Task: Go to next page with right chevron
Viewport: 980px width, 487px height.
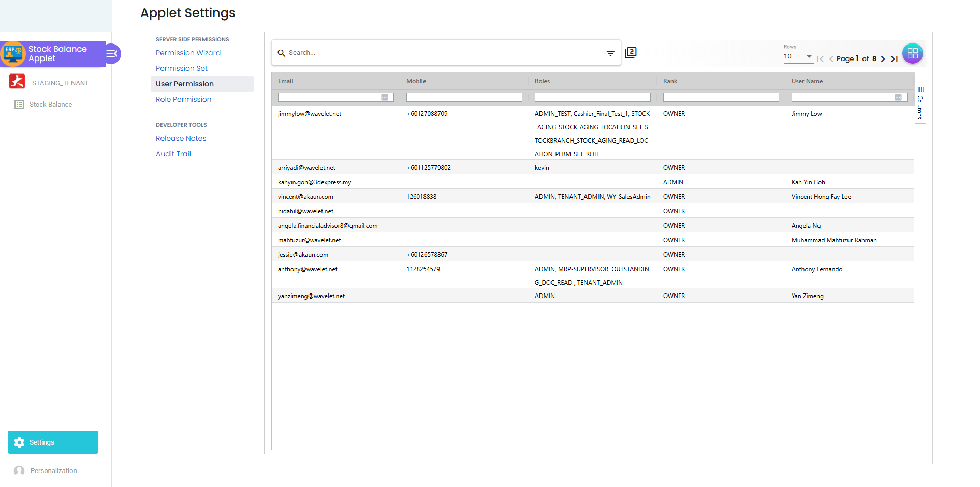Action: (x=883, y=58)
